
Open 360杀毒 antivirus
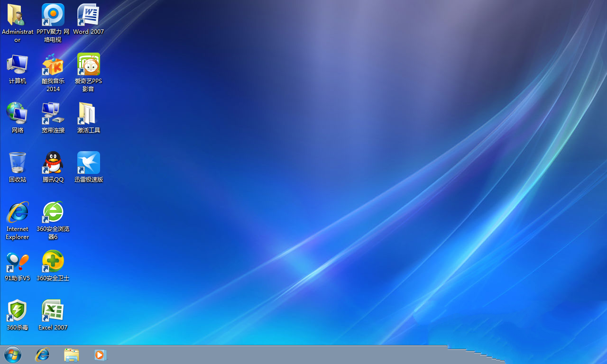point(17,310)
